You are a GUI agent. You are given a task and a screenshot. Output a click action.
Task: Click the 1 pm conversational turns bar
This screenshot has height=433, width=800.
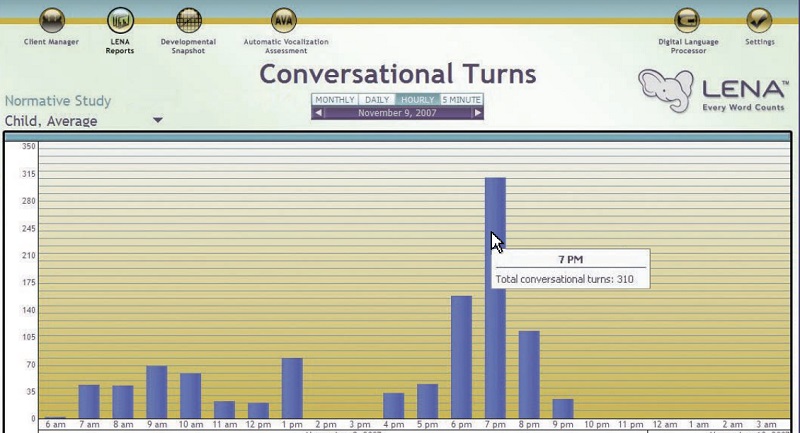(292, 388)
